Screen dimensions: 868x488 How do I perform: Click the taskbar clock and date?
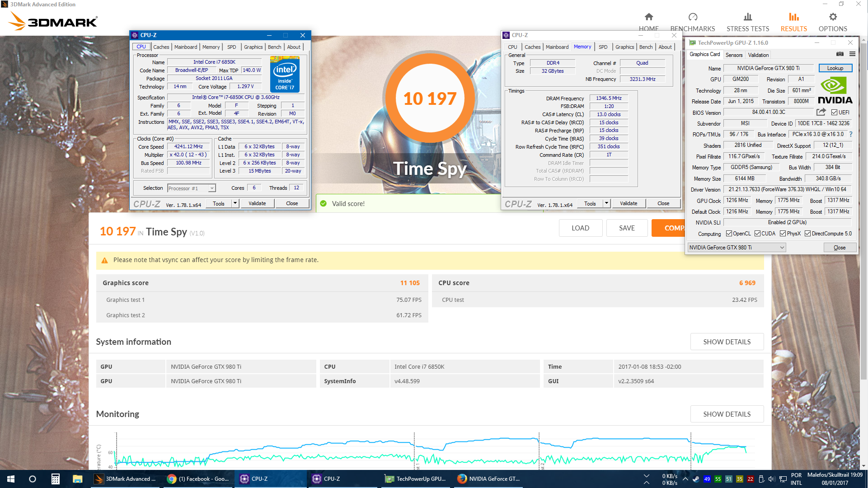pyautogui.click(x=835, y=479)
